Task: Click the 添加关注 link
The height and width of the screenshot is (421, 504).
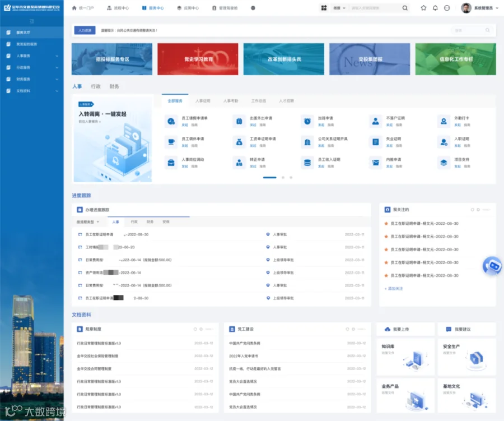Action: [394, 288]
